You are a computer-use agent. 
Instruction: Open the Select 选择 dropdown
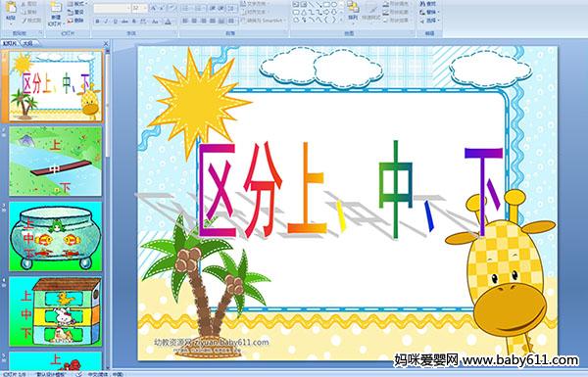point(430,21)
